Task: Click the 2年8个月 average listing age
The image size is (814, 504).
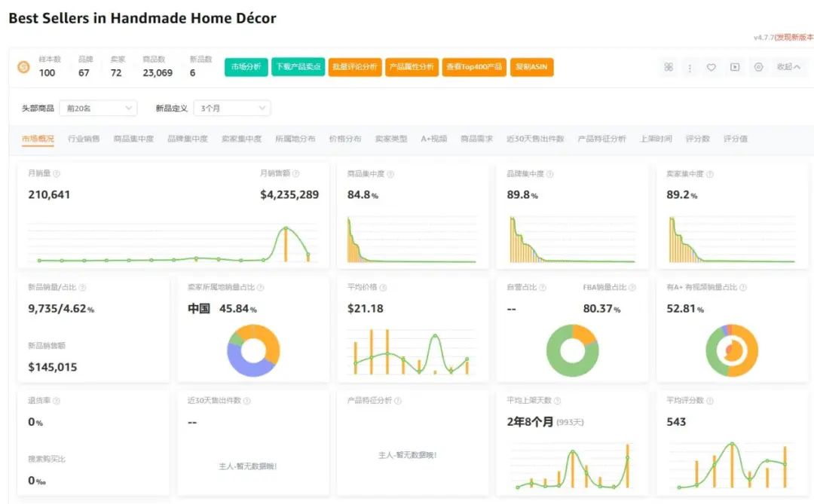Action: pyautogui.click(x=530, y=422)
